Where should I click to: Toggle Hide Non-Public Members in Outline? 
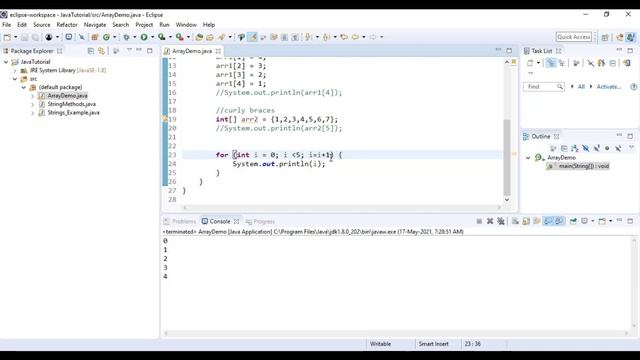tap(607, 148)
